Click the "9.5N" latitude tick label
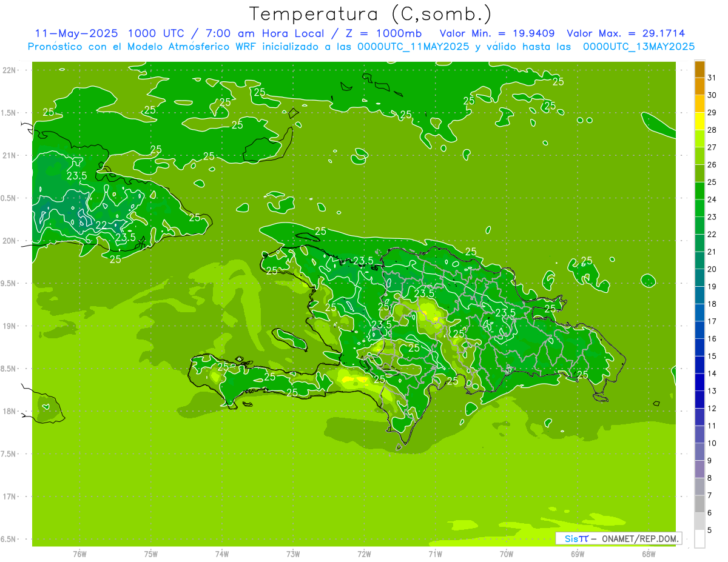The image size is (728, 562). (x=9, y=283)
